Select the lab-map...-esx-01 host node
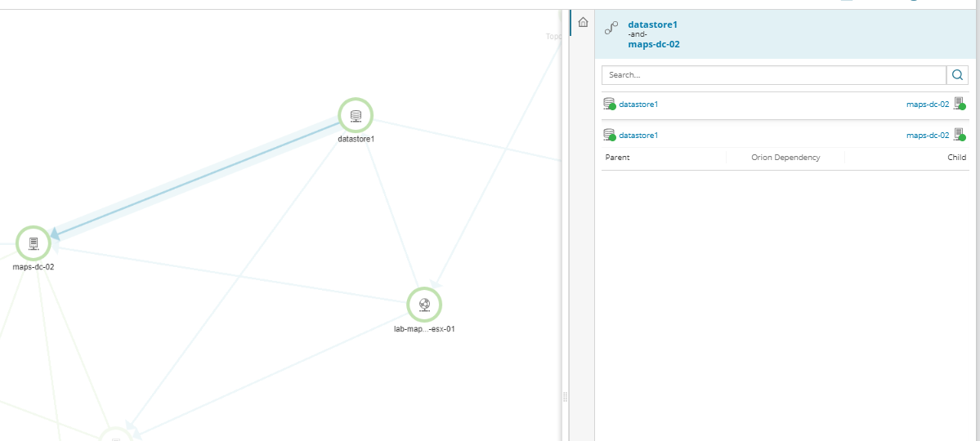This screenshot has height=441, width=980. click(x=424, y=305)
